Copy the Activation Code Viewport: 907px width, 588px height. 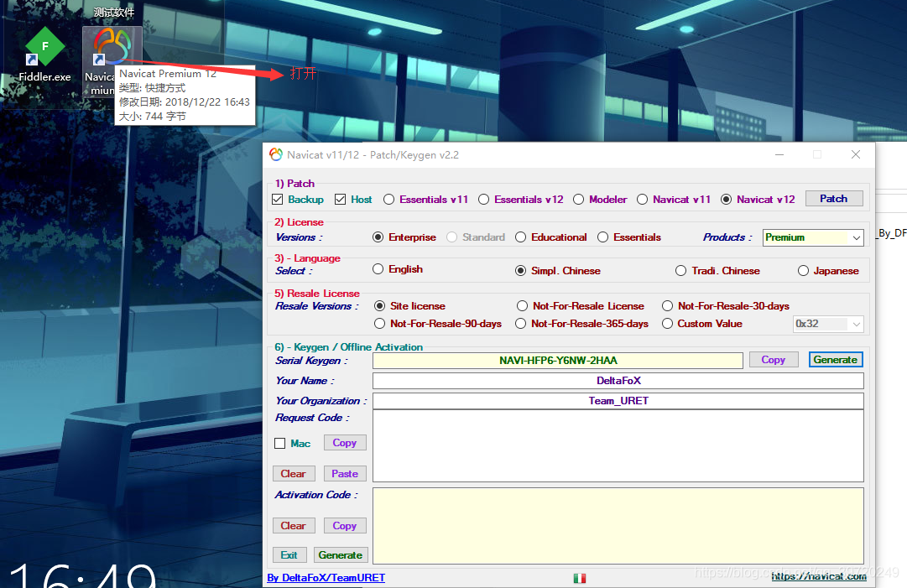coord(345,526)
